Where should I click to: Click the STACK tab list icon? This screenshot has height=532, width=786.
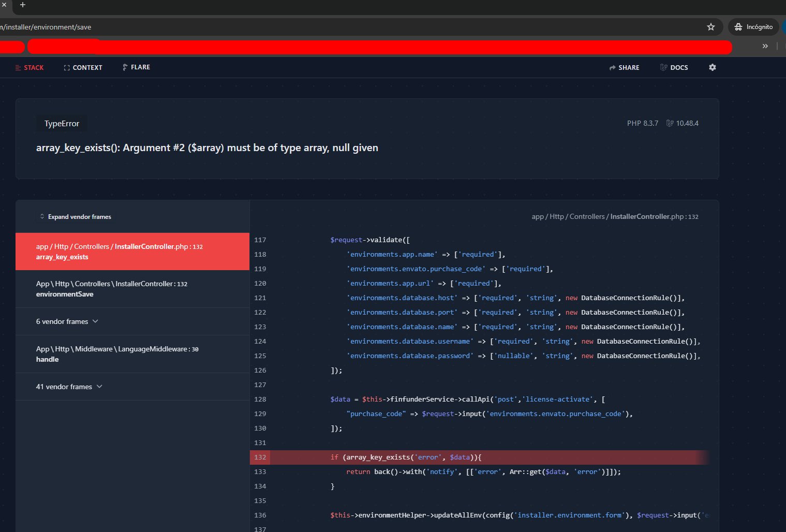coord(18,68)
